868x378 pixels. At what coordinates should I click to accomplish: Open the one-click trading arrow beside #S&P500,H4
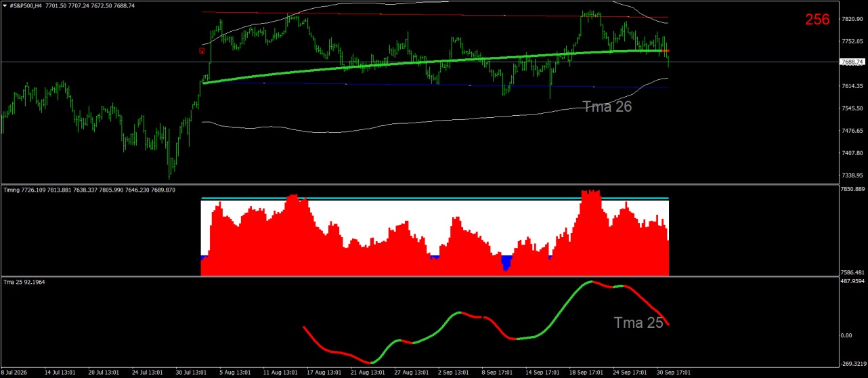[4, 5]
